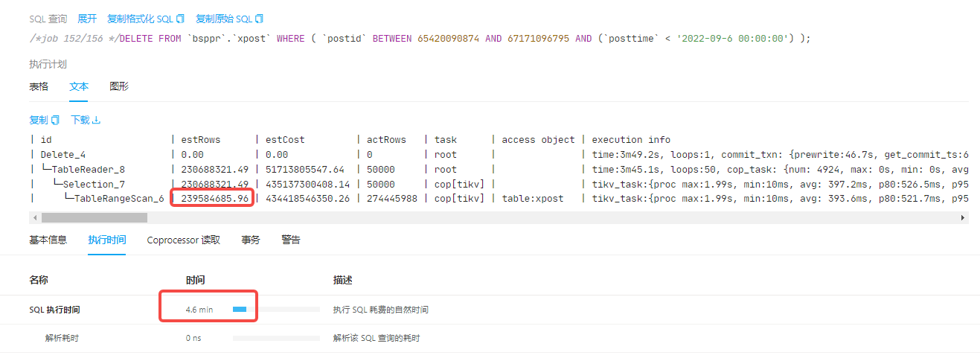
Task: Click the left arrow of the plan scrollbar
Action: (x=34, y=217)
